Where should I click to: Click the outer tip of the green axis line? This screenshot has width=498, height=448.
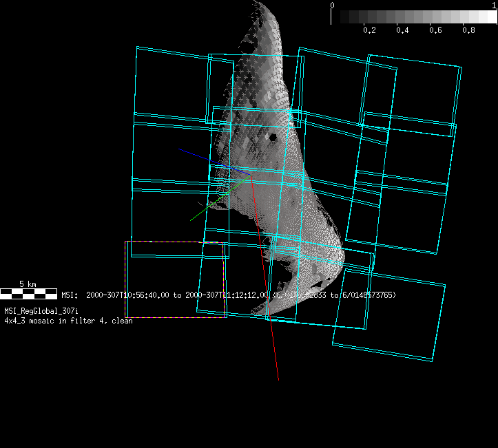(x=191, y=220)
